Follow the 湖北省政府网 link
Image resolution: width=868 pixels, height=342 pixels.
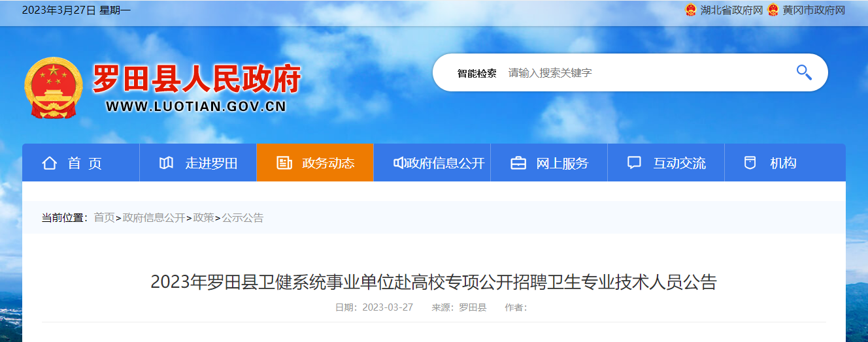pyautogui.click(x=731, y=10)
